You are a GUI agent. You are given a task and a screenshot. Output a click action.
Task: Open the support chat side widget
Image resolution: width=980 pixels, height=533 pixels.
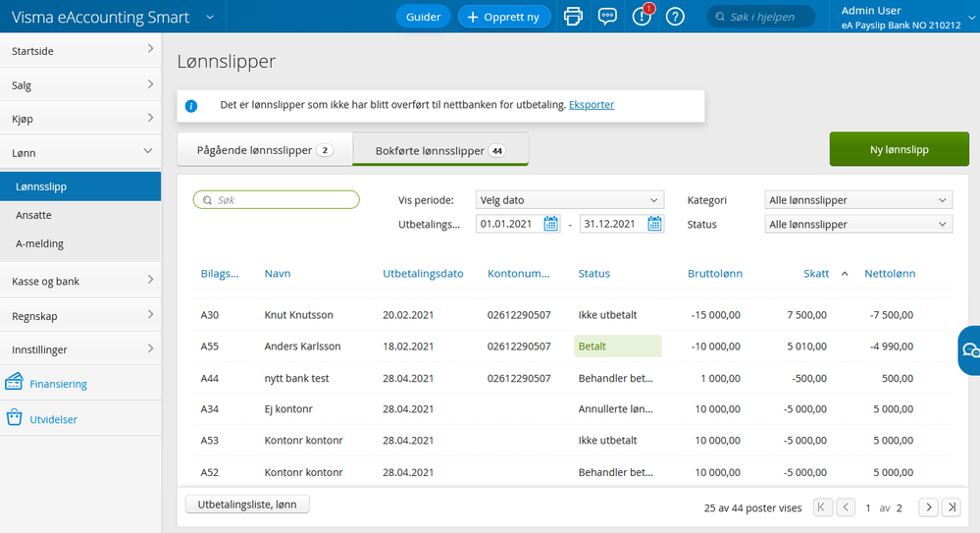(x=969, y=350)
